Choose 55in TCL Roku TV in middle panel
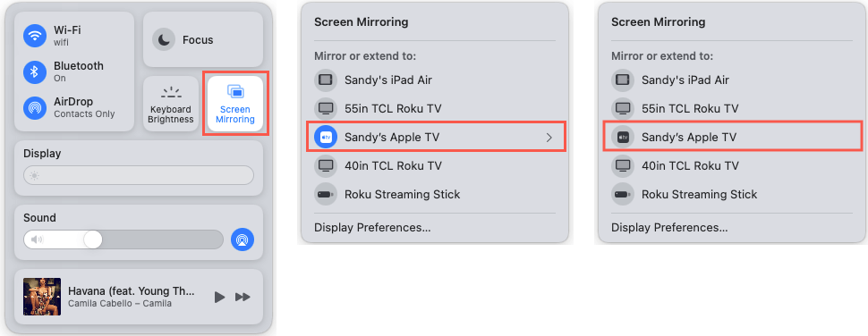This screenshot has height=336, width=868. (x=435, y=109)
